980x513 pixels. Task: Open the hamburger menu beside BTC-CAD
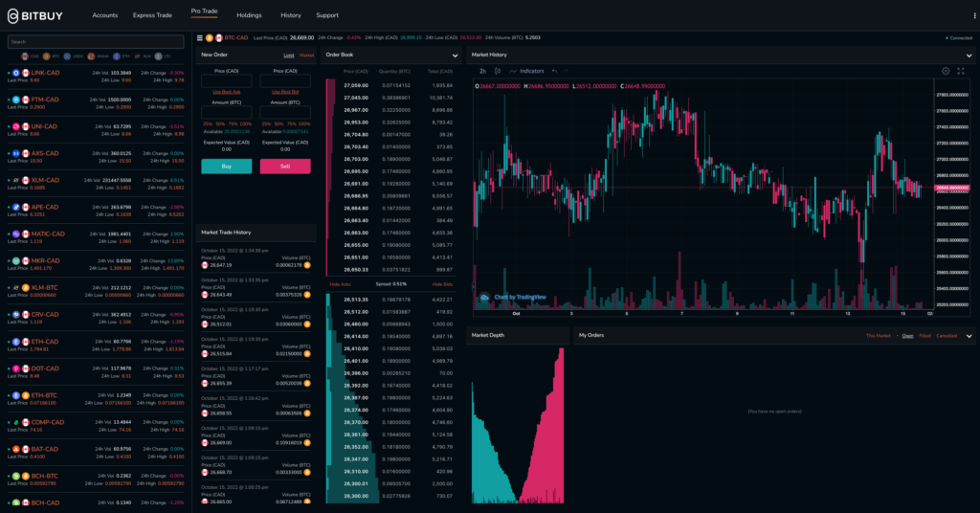(200, 38)
